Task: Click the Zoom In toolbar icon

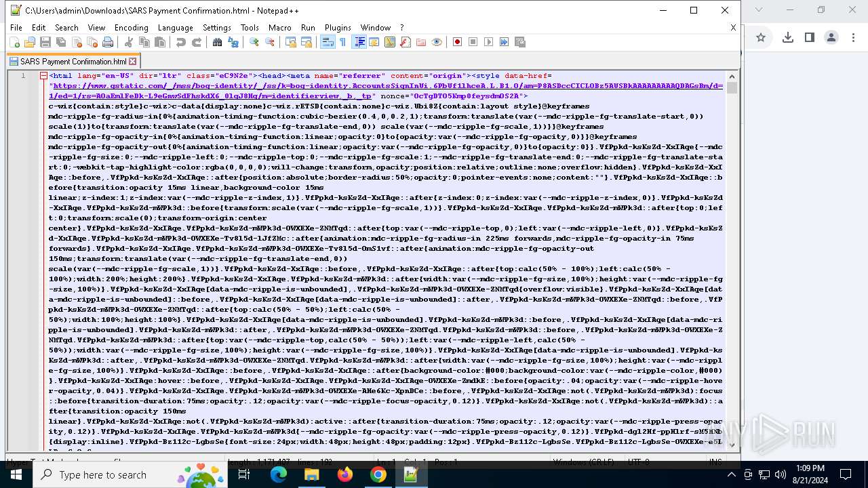Action: [254, 42]
